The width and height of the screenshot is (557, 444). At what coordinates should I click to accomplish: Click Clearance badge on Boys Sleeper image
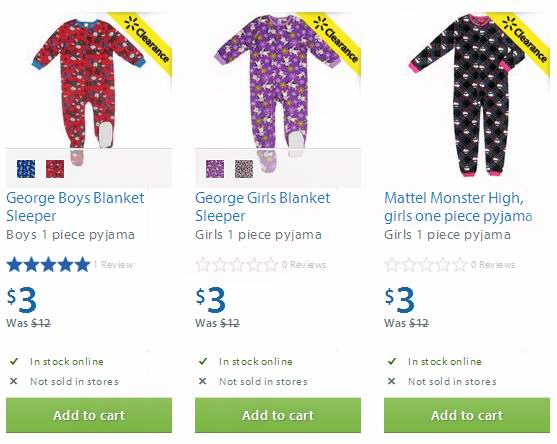tap(146, 40)
